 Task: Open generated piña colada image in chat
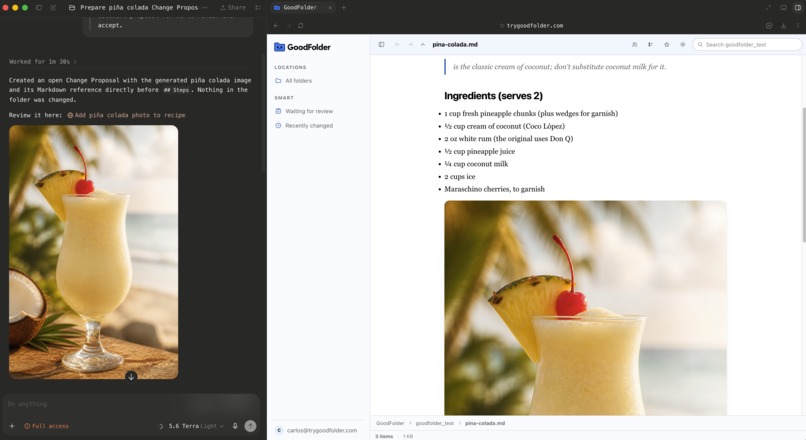[94, 252]
